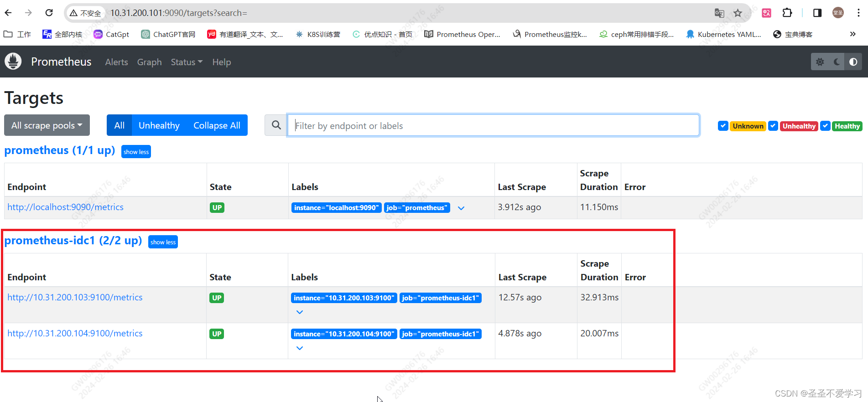
Task: Toggle the Unhealthy state checkbox
Action: pyautogui.click(x=773, y=126)
